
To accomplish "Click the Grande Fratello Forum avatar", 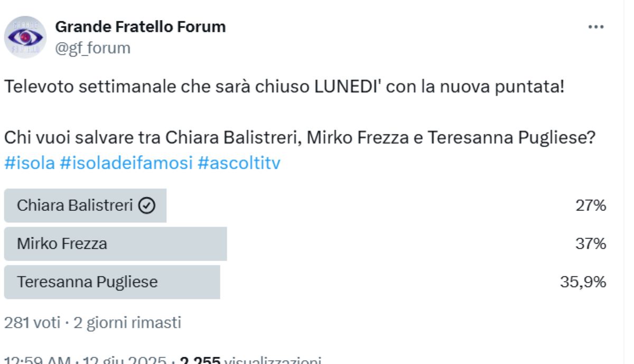I will coord(25,37).
